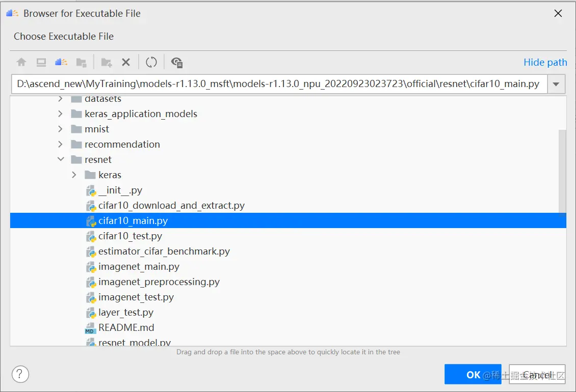576x392 pixels.
Task: Collapse the resnet folder
Action: pyautogui.click(x=61, y=159)
